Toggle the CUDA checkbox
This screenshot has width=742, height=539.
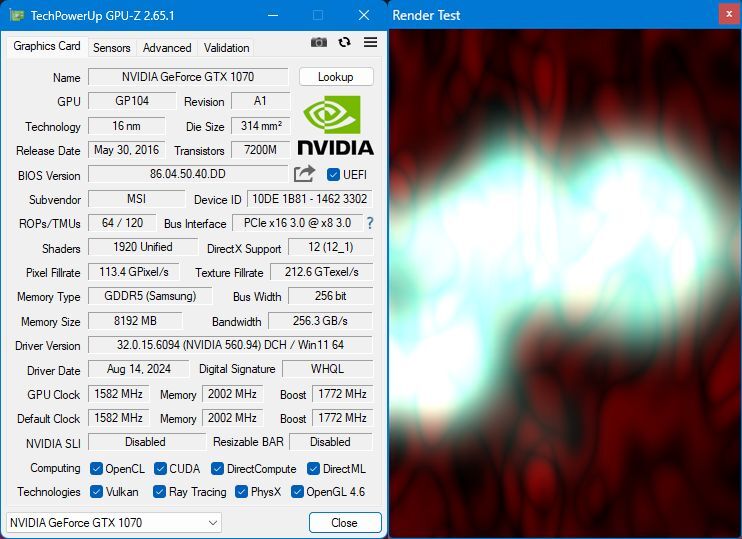pos(160,468)
